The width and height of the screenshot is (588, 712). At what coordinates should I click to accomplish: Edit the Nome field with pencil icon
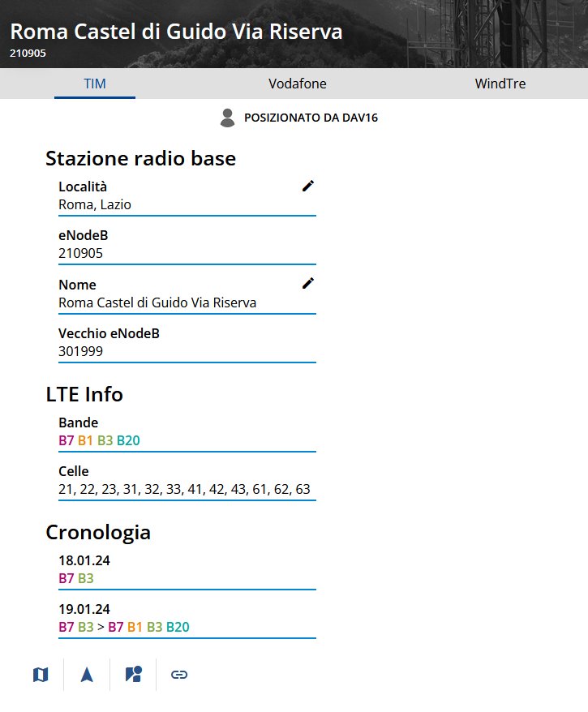coord(308,283)
